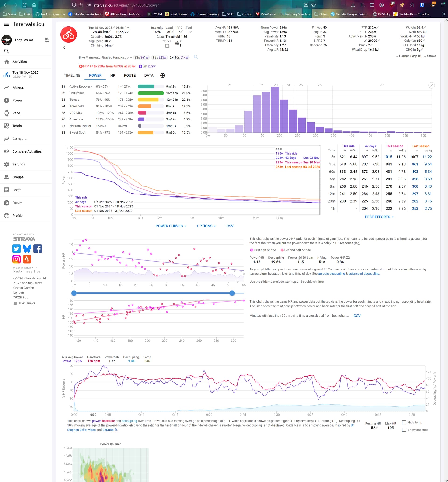The width and height of the screenshot is (448, 482).
Task: Click the right handle of the warmup slider
Action: pos(232,293)
